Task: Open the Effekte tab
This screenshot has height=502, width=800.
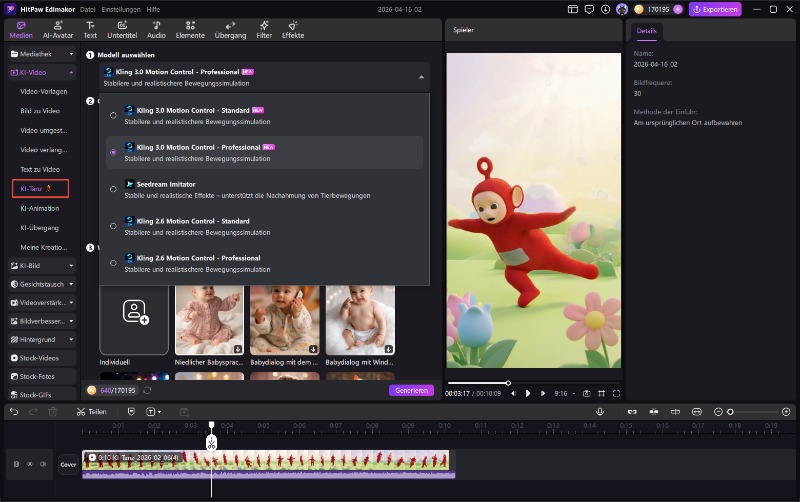Action: tap(293, 30)
